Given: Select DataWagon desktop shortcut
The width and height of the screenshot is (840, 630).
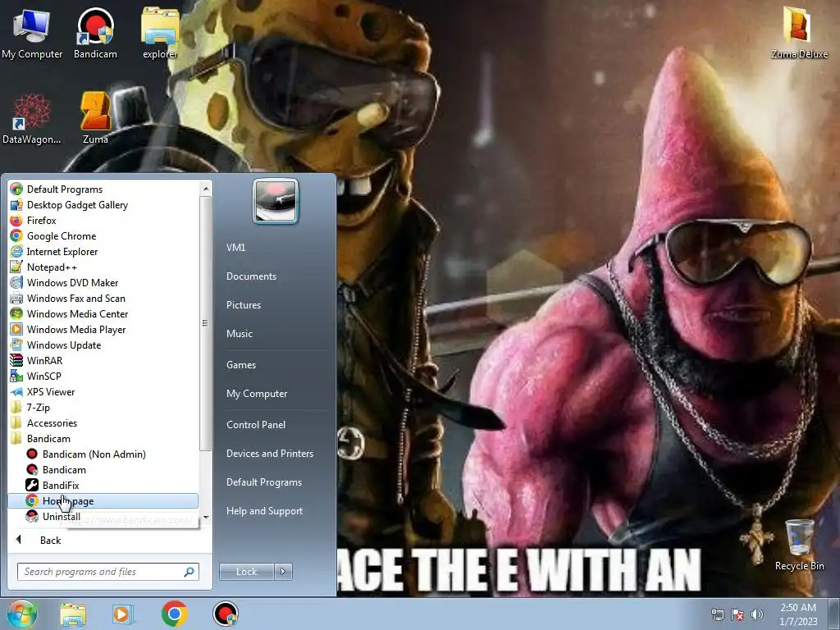Looking at the screenshot, I should point(32,118).
